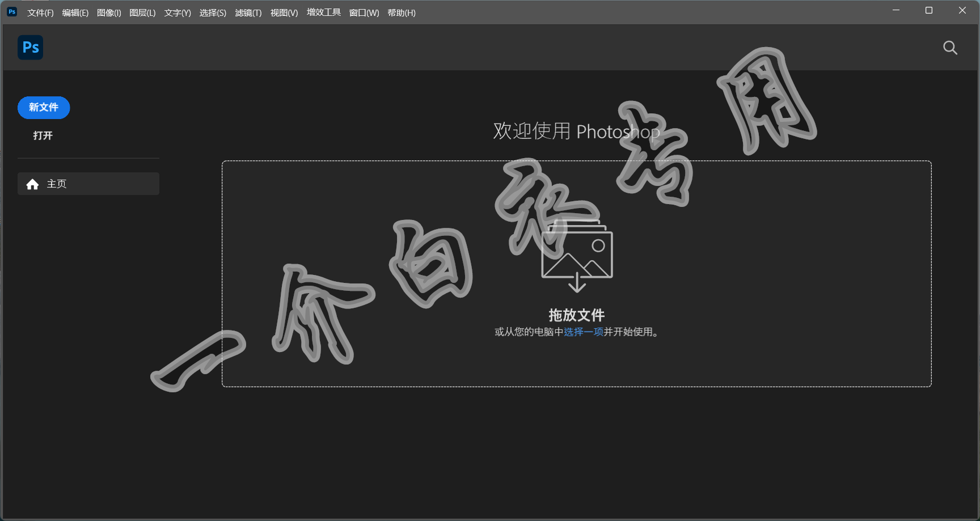Click the 欢迎使用 Photoshop title
Image resolution: width=980 pixels, height=521 pixels.
pos(576,131)
